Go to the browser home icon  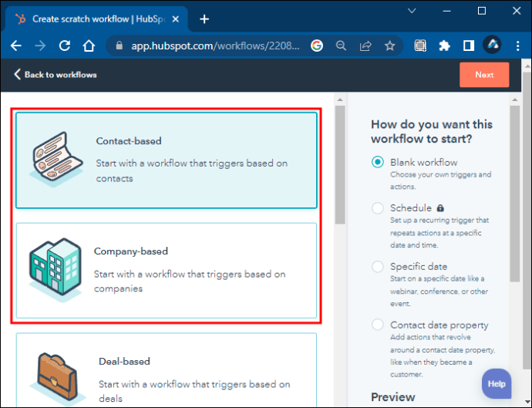point(89,46)
